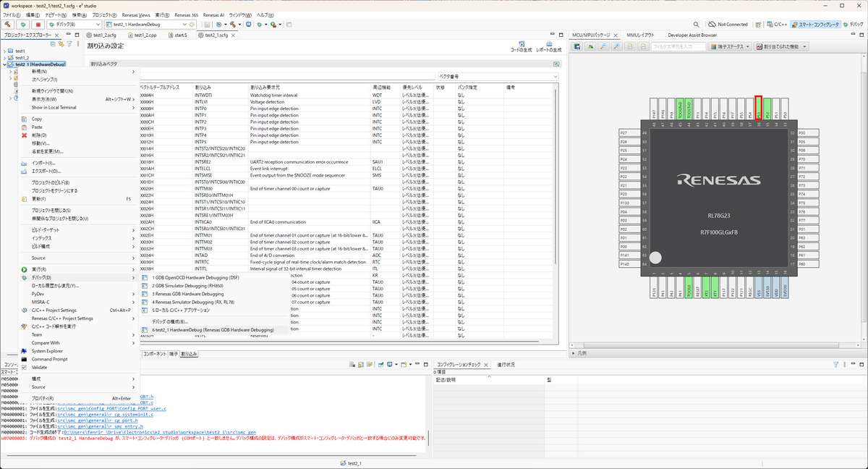Switch to the 端子 bottom tab

click(174, 354)
